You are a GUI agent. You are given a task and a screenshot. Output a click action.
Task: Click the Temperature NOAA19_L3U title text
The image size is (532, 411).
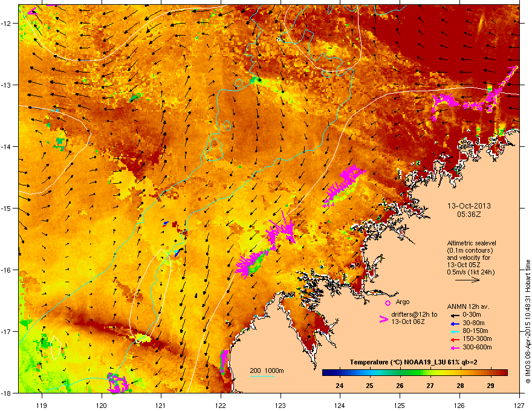click(x=414, y=363)
